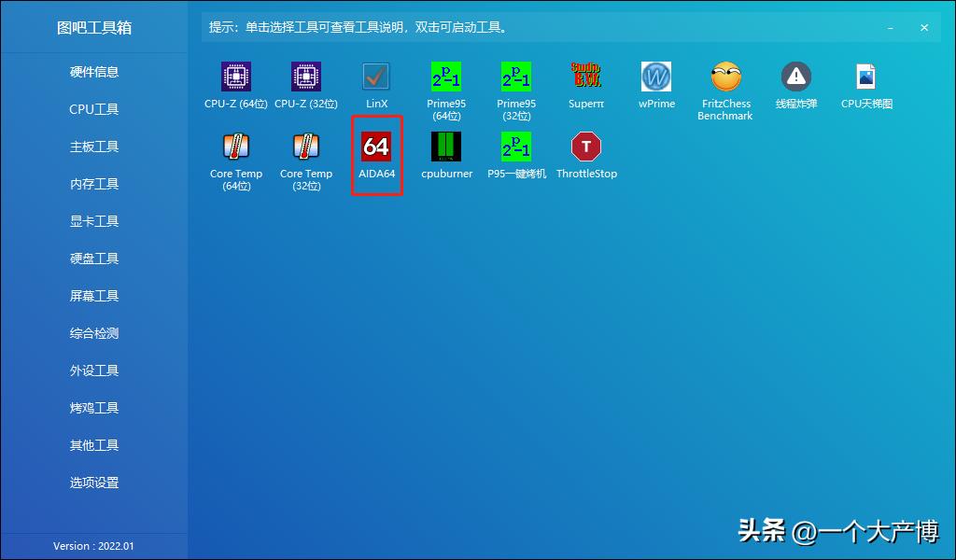
Task: Open the CPU天梯图 file icon
Action: (x=866, y=77)
